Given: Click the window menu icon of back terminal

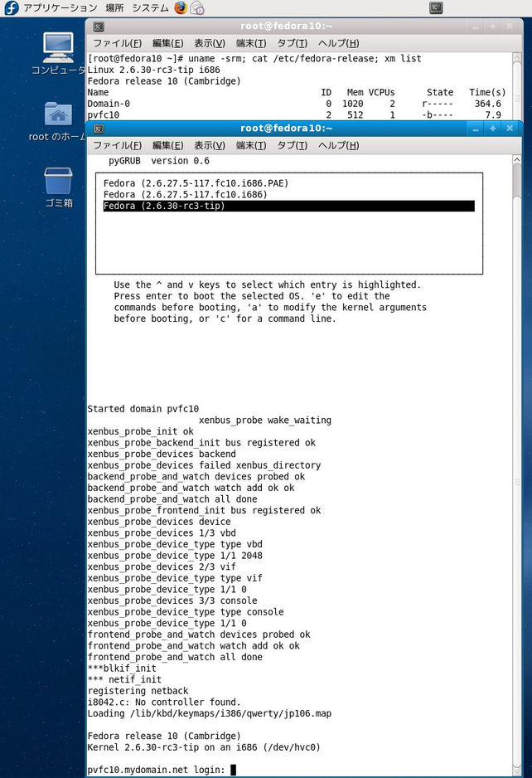Looking at the screenshot, I should coord(99,27).
